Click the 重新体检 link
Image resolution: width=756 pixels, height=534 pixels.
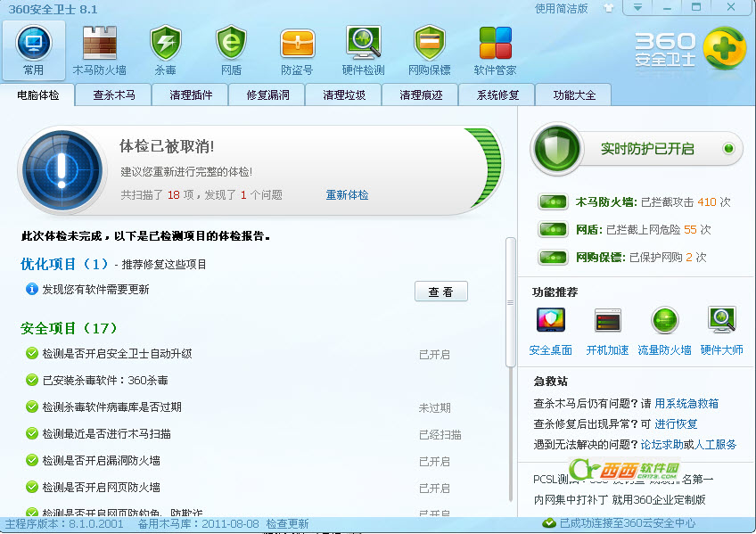(347, 194)
